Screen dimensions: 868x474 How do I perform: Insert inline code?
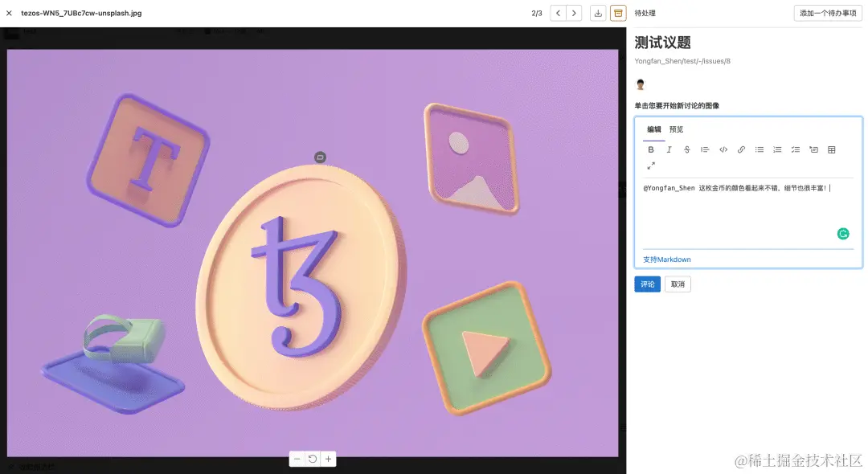pos(723,150)
